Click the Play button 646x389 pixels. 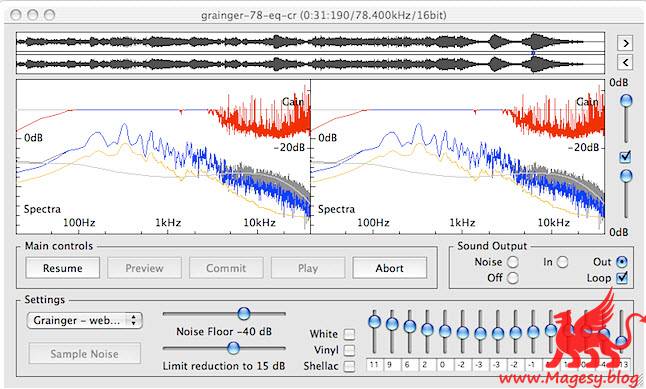tap(308, 268)
